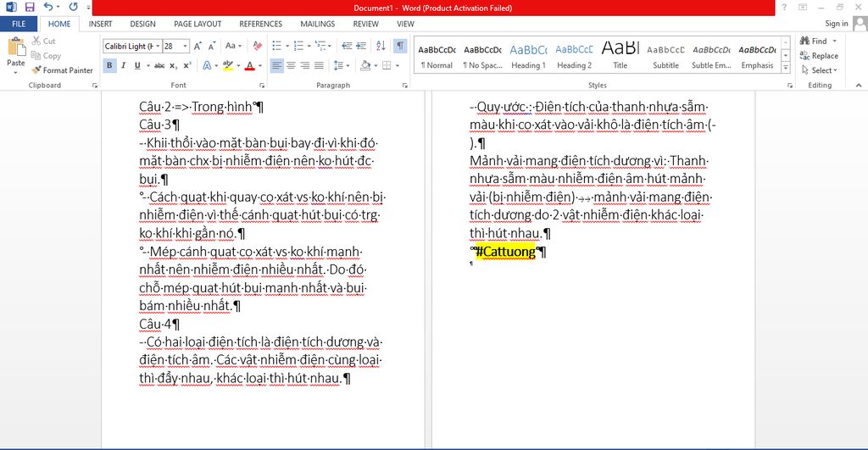Shrink font size with smaller A icon
The image size is (868, 450).
click(x=211, y=46)
